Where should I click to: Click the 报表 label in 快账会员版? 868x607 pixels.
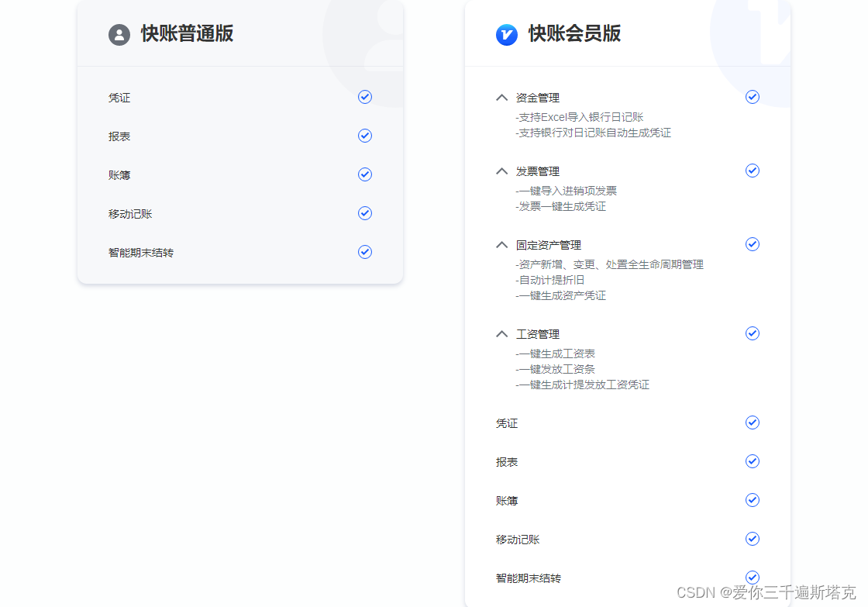[507, 463]
